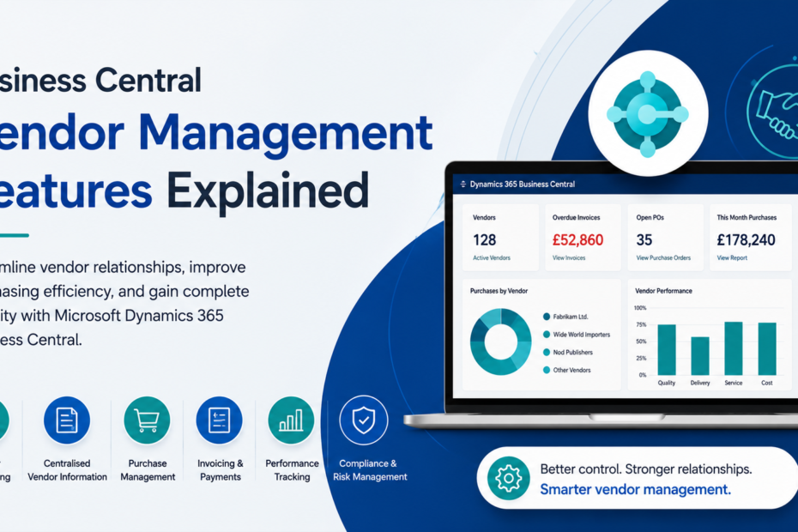The width and height of the screenshot is (798, 532).
Task: Select the Wide World Importers legend entry
Action: point(577,335)
